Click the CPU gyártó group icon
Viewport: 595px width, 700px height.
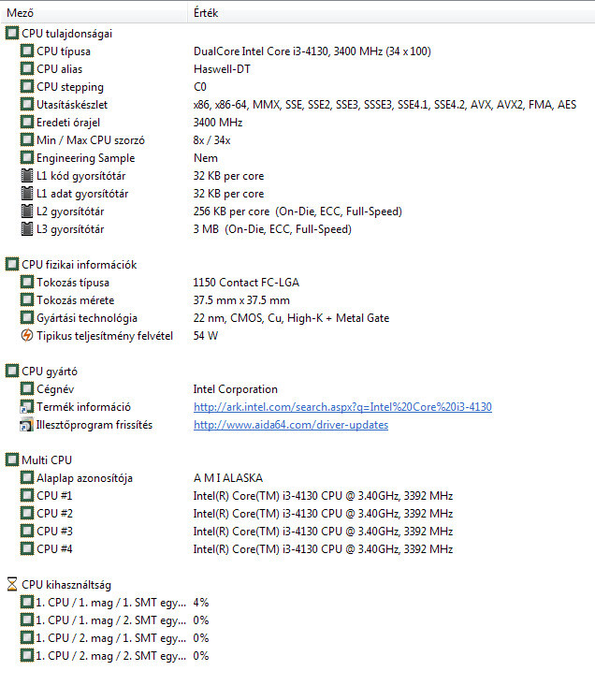[x=12, y=371]
